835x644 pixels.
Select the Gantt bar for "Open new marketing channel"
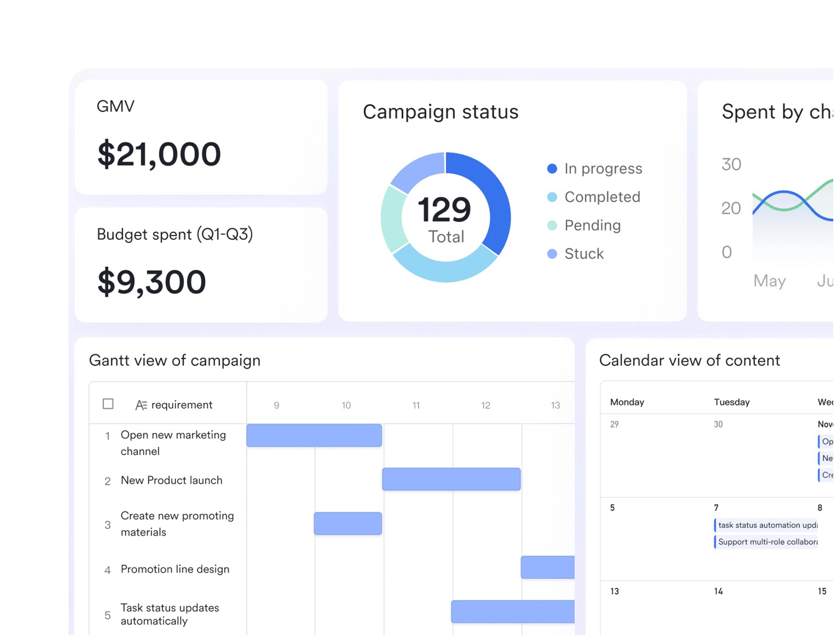tap(314, 436)
